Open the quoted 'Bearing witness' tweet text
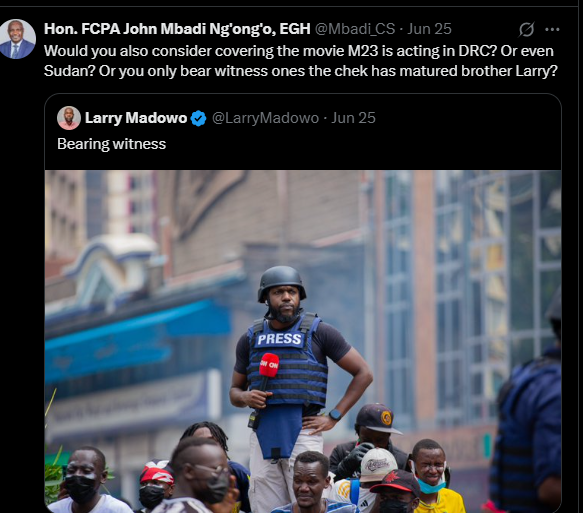The image size is (583, 513). coord(112,144)
